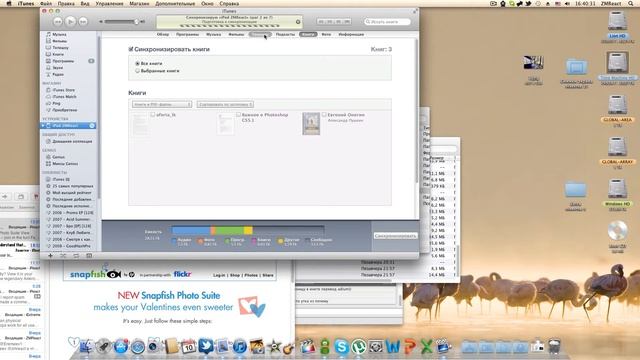The image size is (640, 360).
Task: Click the Евгений Онегин book cover thumbnail
Action: (x=311, y=124)
